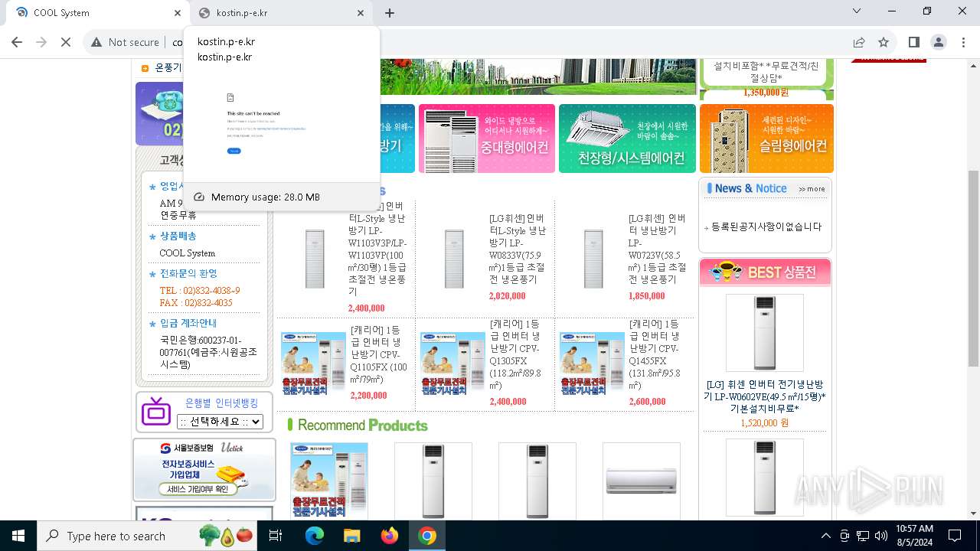
Task: Click the Chrome taskbar icon
Action: pos(427,536)
